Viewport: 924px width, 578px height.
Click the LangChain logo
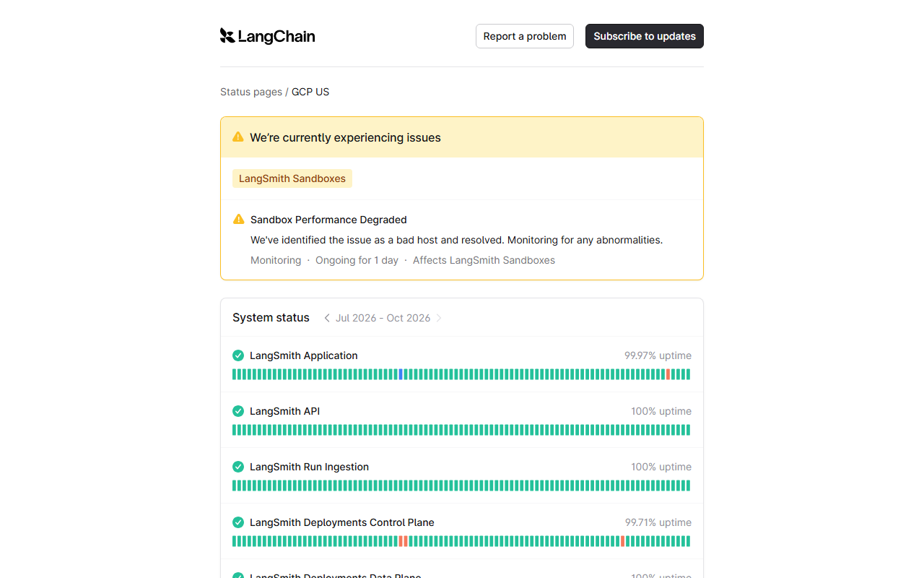pyautogui.click(x=267, y=36)
